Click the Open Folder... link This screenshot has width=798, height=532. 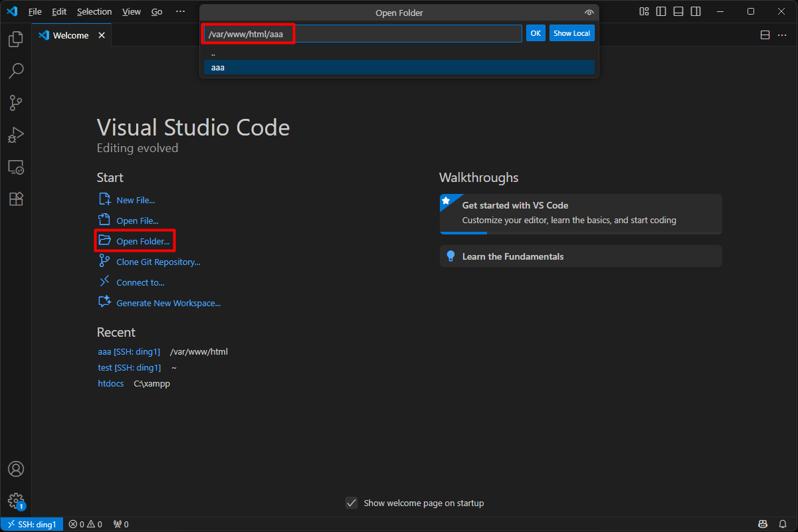(x=143, y=241)
